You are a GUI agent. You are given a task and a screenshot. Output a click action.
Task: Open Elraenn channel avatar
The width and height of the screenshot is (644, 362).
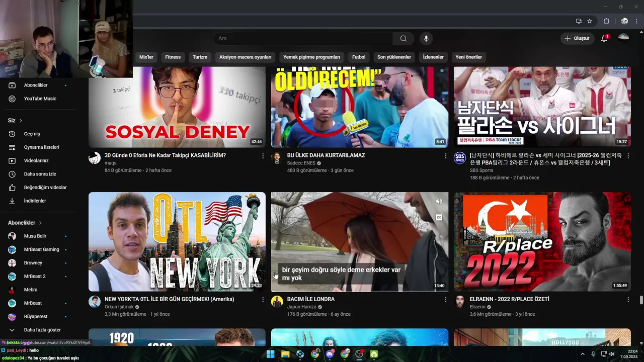[x=460, y=302]
